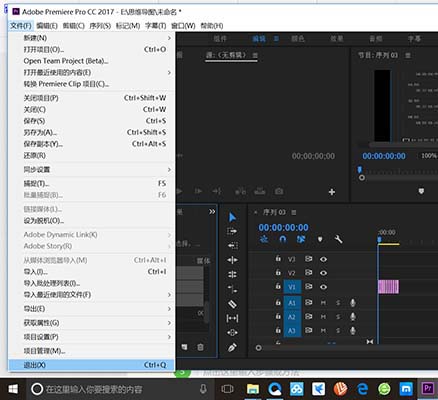Image resolution: width=438 pixels, height=400 pixels.
Task: Toggle V3 track output eye
Action: pyautogui.click(x=323, y=259)
